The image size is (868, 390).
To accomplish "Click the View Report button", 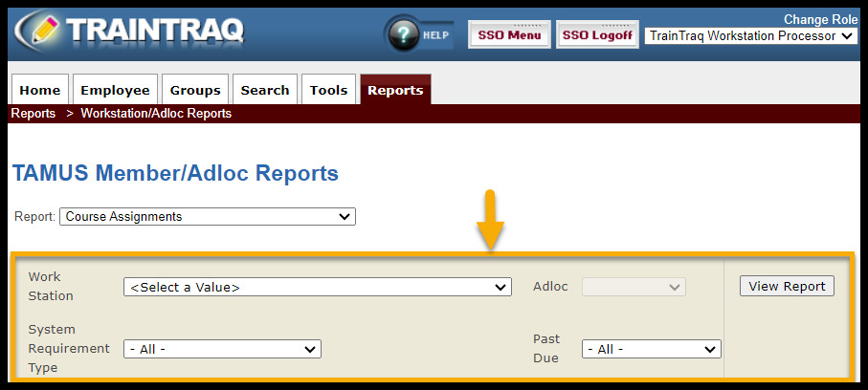I will (x=787, y=286).
